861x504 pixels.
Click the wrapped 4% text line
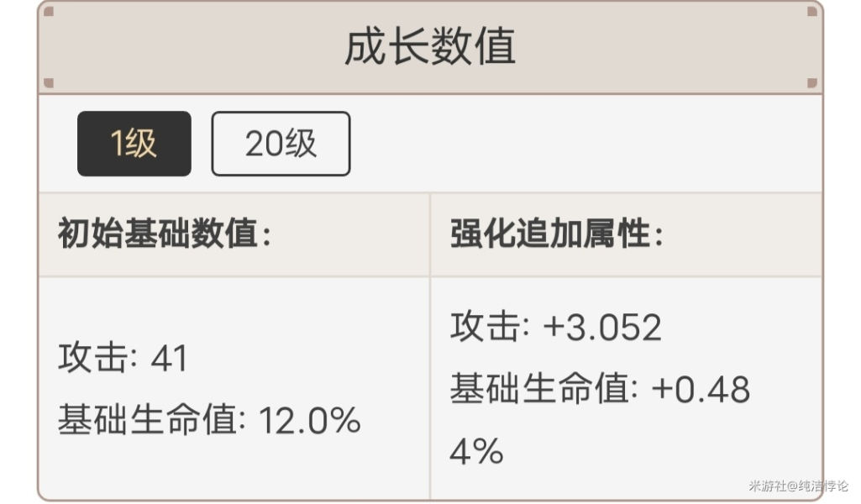click(476, 452)
